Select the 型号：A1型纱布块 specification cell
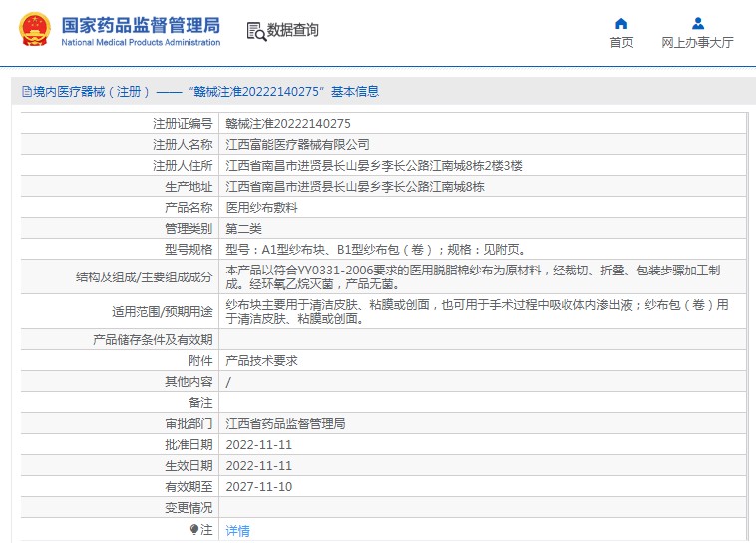 pos(377,250)
